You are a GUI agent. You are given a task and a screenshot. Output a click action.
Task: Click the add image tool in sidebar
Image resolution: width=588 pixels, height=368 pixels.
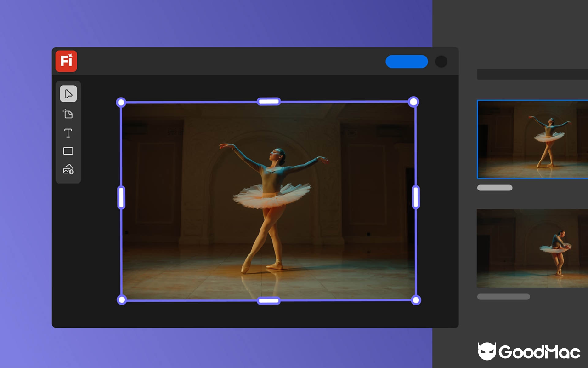[68, 170]
